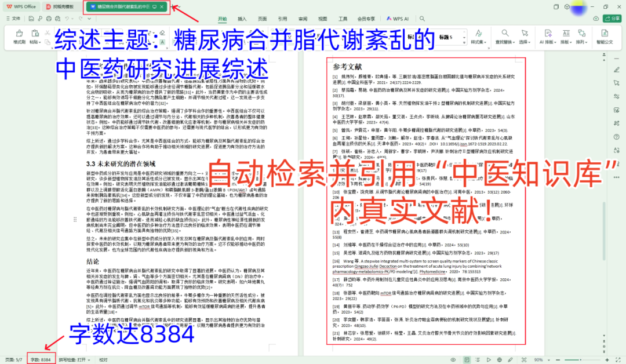Click the web layout globe icon
Image resolution: width=626 pixels, height=364 pixels.
click(500, 360)
